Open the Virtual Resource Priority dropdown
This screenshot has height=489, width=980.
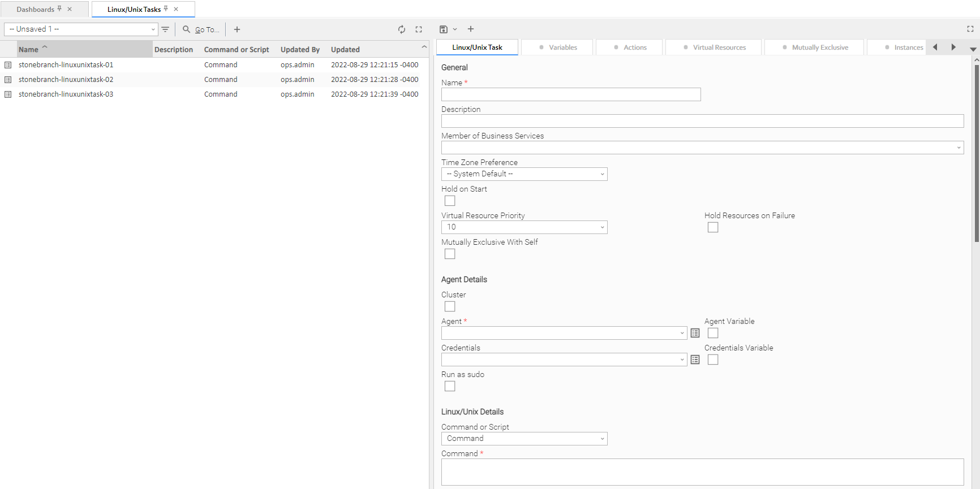point(524,227)
